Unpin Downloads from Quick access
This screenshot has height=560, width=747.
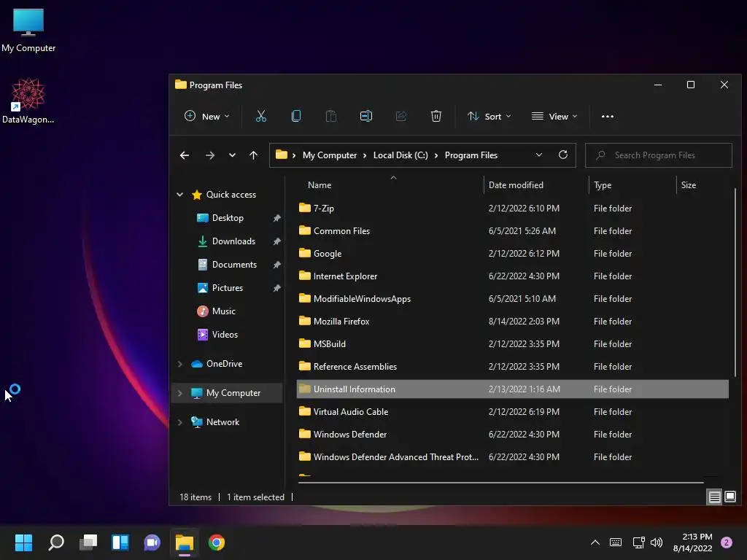pos(276,241)
